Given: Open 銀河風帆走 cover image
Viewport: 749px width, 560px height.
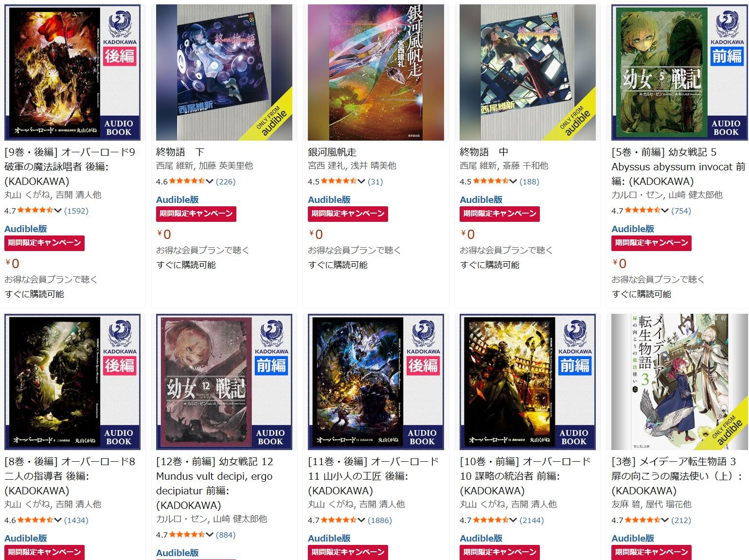Looking at the screenshot, I should click(x=376, y=72).
